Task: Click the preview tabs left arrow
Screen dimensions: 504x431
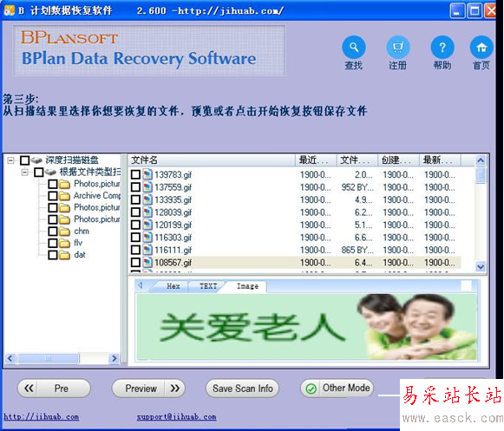Action: 141,285
